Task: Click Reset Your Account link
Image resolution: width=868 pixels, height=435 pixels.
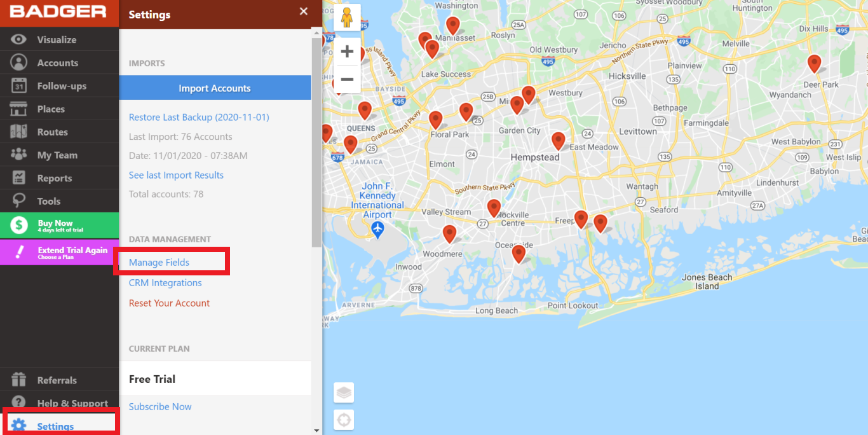Action: 169,303
